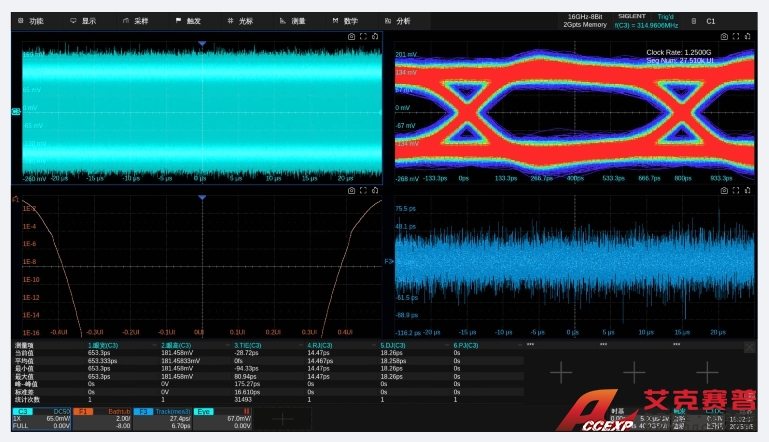This screenshot has width=769, height=442.
Task: Select the trigger position marker on waveform
Action: pyautogui.click(x=202, y=44)
